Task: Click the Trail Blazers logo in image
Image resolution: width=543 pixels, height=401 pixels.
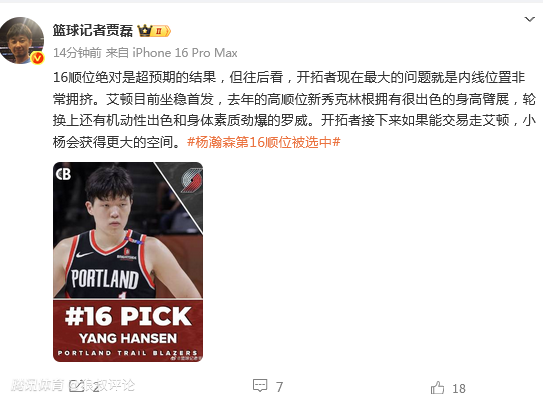Action: point(192,180)
